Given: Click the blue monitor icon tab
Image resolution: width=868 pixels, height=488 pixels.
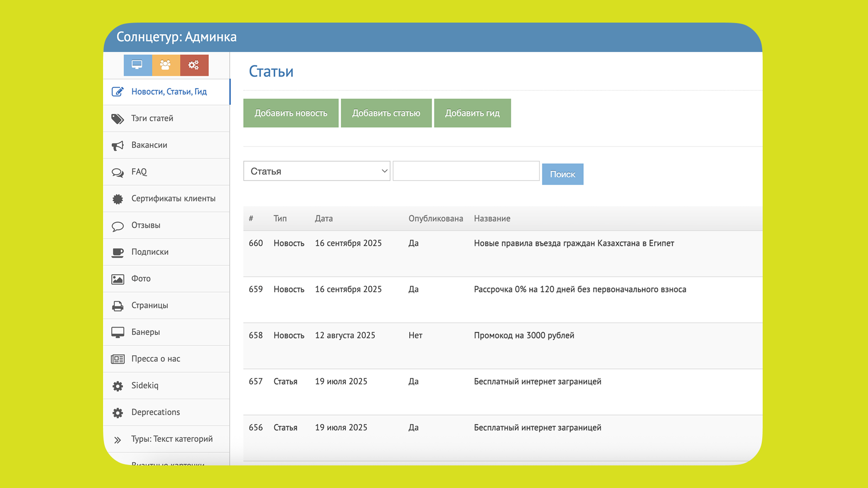Looking at the screenshot, I should tap(137, 65).
